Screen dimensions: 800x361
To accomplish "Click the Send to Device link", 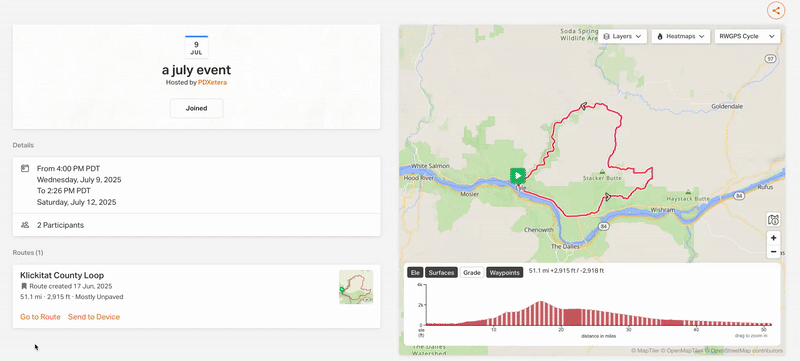I will click(x=94, y=317).
